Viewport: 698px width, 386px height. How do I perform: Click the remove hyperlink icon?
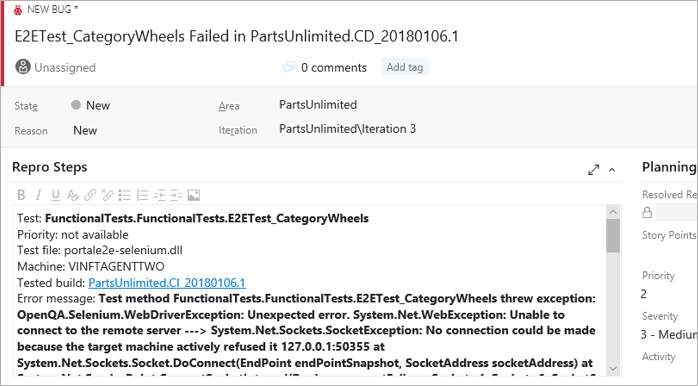point(107,195)
